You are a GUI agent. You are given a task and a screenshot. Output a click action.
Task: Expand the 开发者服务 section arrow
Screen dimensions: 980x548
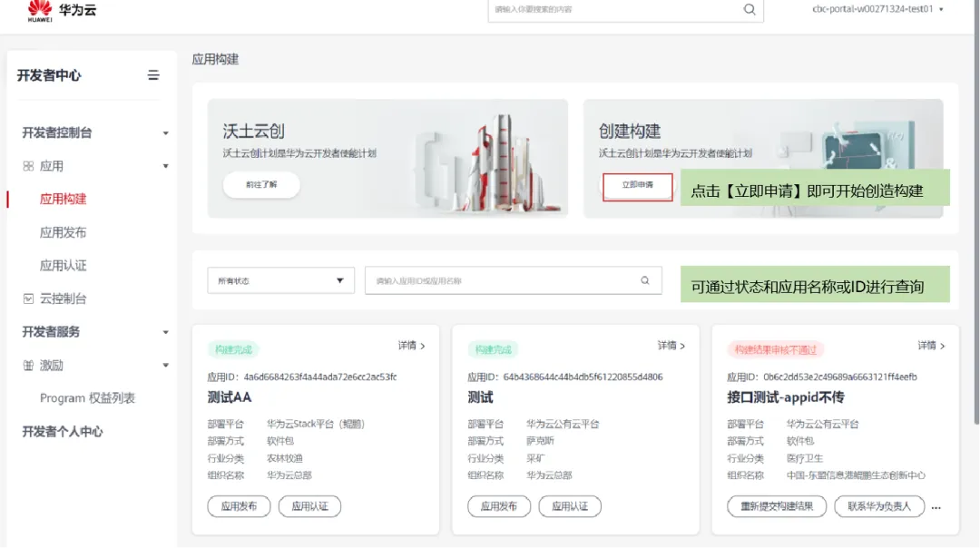coord(166,332)
